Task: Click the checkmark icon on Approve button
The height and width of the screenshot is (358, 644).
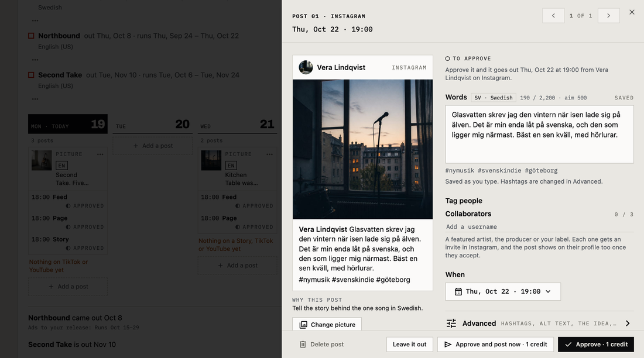Action: [x=568, y=345]
